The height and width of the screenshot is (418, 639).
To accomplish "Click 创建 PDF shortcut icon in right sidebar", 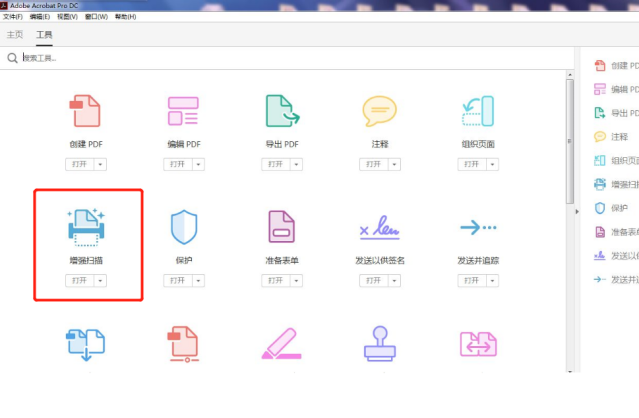I will point(600,66).
